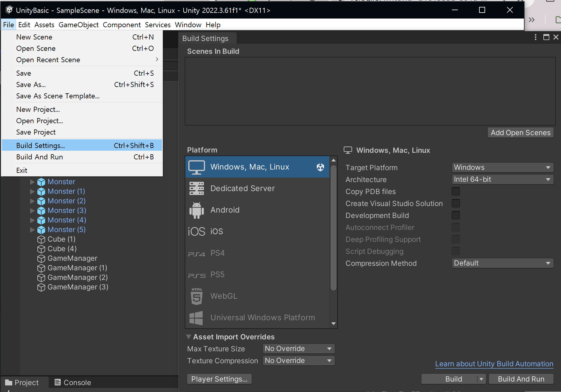Click the GameManager (1) object icon
Screen dimensions: 561x392
click(x=41, y=268)
